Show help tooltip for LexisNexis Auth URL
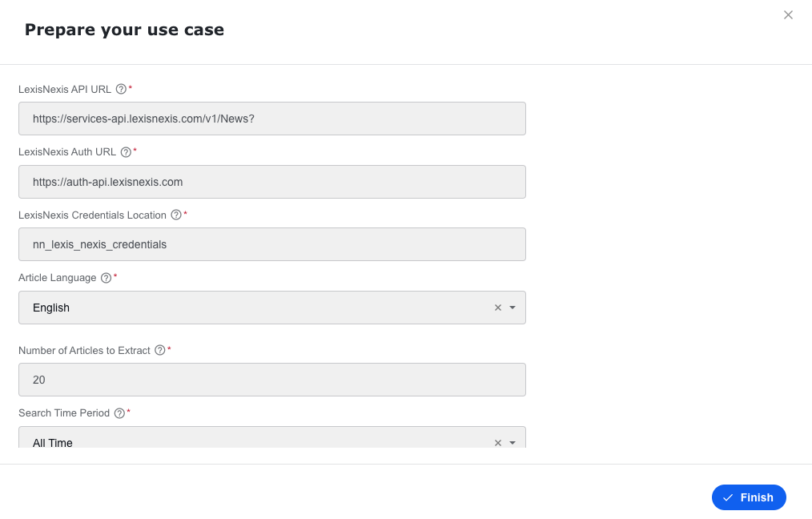 (126, 151)
